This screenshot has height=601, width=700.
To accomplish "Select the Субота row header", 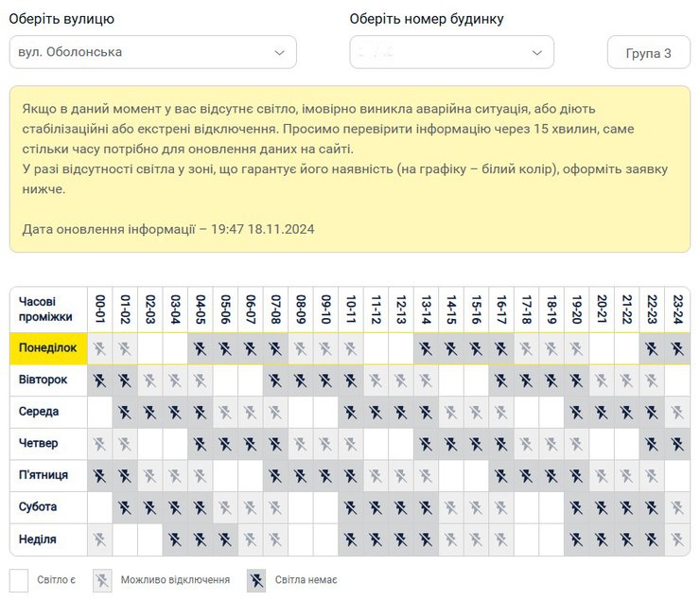I will (x=48, y=507).
